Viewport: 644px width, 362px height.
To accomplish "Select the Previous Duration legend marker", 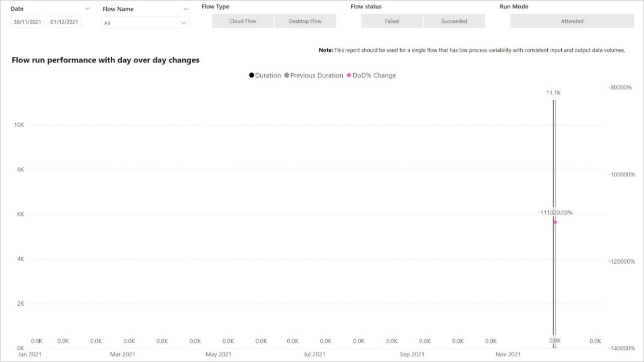I will [286, 75].
